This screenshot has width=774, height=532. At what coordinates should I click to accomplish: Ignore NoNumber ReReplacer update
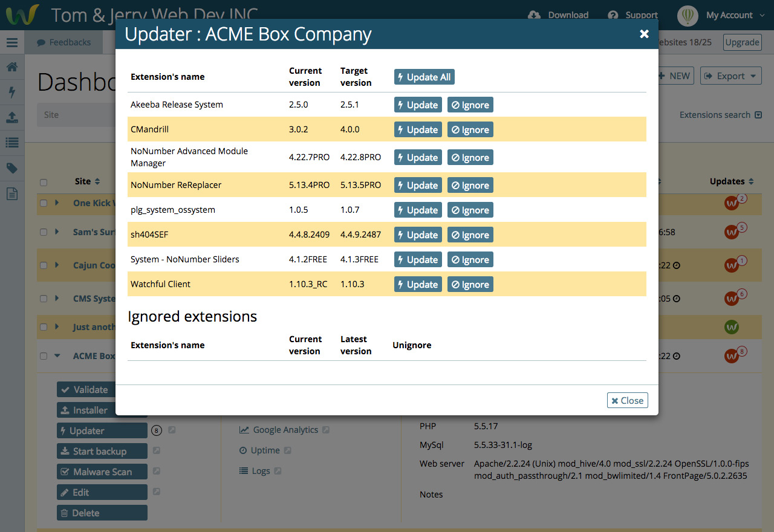pos(470,185)
